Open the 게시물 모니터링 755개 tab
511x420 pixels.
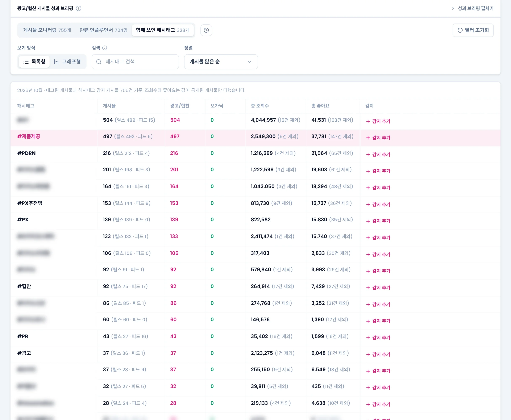[x=47, y=30]
